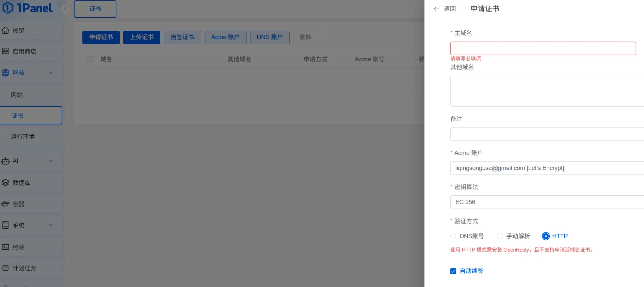This screenshot has width=644, height=287.
Task: Open the Acme 账户 dropdown
Action: tap(547, 168)
